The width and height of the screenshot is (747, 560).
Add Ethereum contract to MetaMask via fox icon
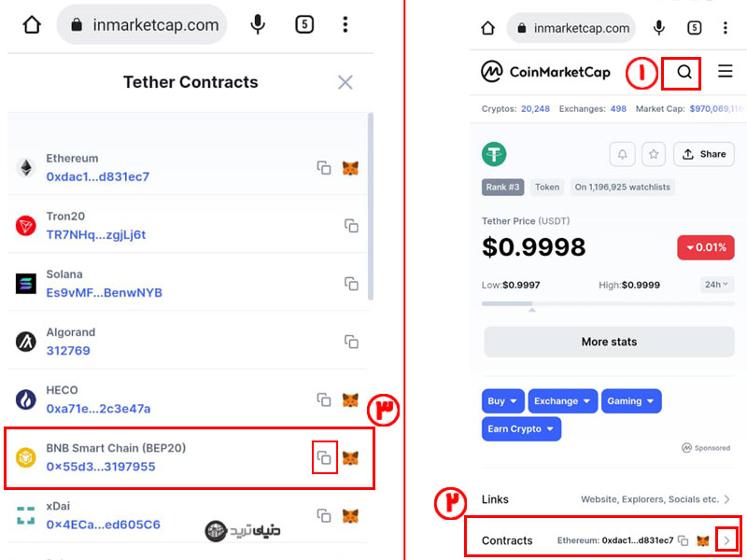coord(350,168)
